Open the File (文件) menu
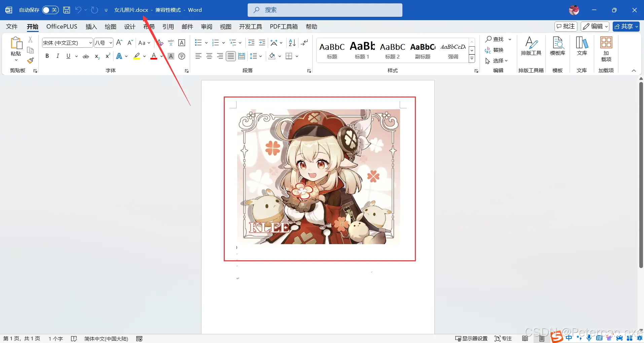 [x=12, y=27]
